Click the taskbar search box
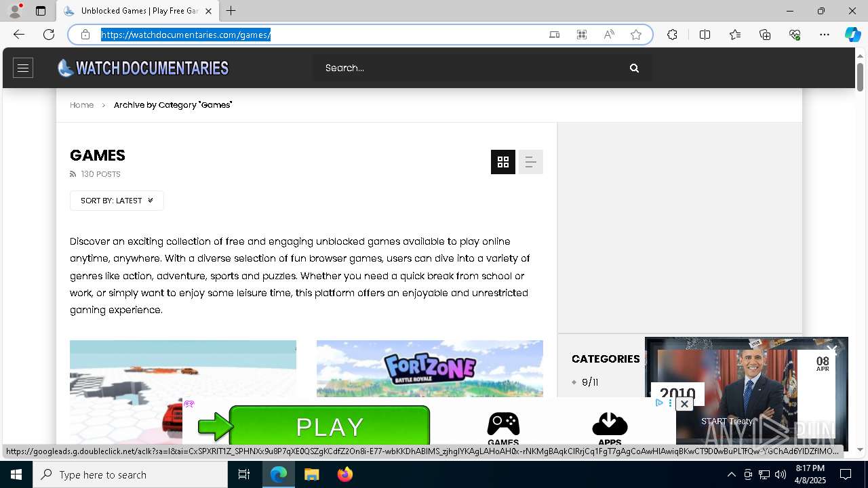The image size is (868, 488). 130,474
